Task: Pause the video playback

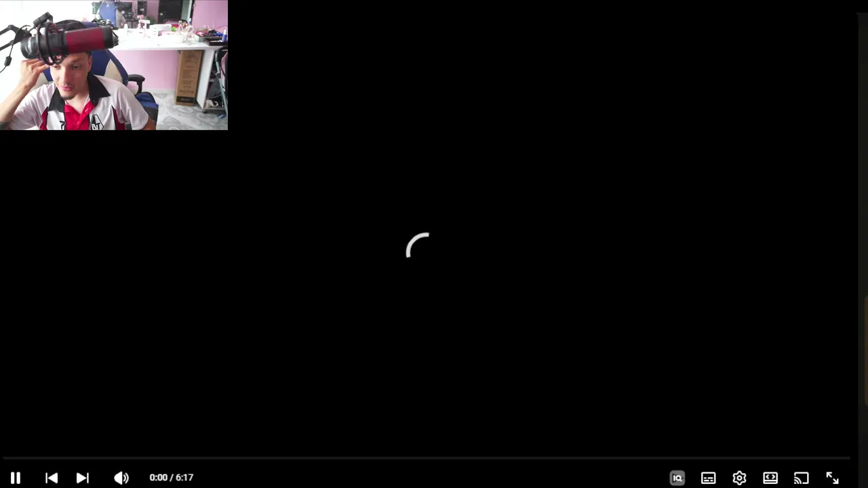Action: tap(15, 478)
